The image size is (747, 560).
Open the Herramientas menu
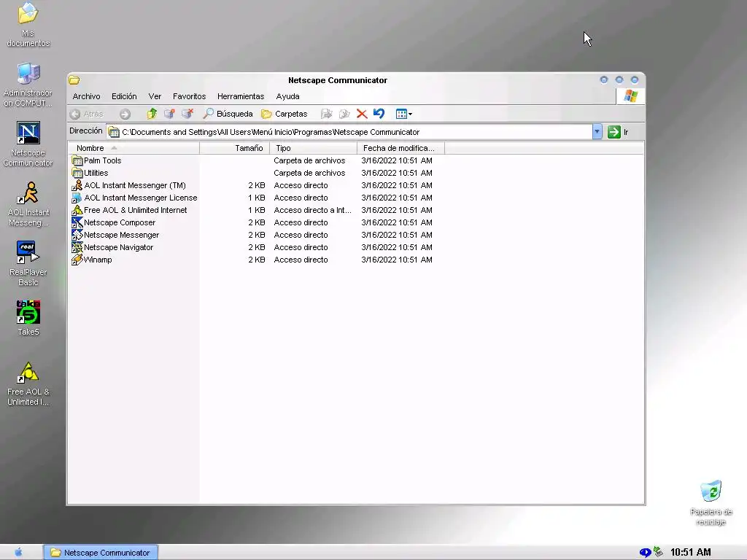pos(241,96)
